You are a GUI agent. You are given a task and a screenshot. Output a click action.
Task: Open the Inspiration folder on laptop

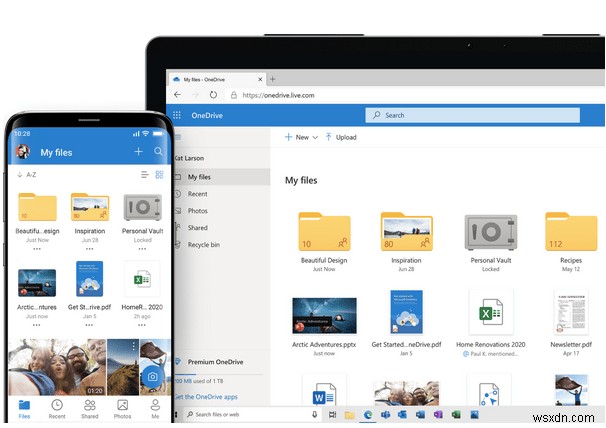pos(406,231)
